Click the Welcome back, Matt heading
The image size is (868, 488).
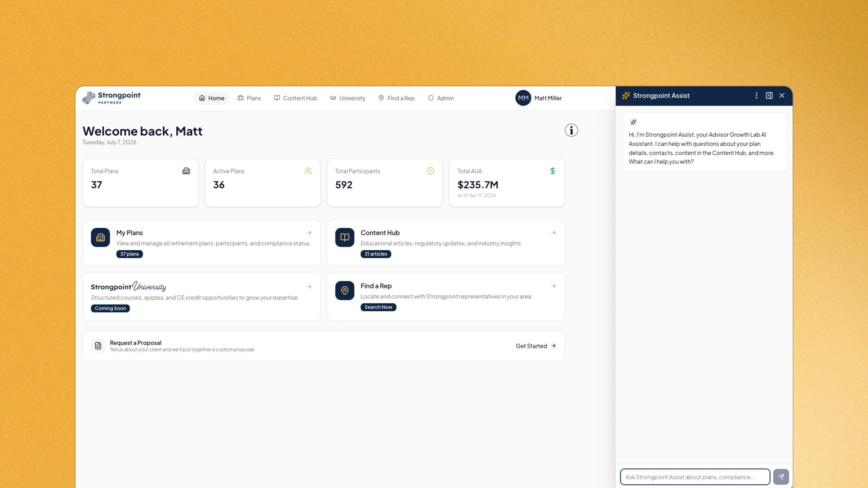click(142, 131)
